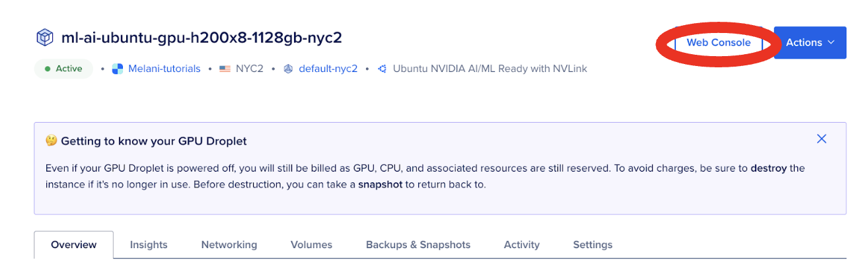
Task: Open the default-nyc2 VPC link
Action: (328, 69)
